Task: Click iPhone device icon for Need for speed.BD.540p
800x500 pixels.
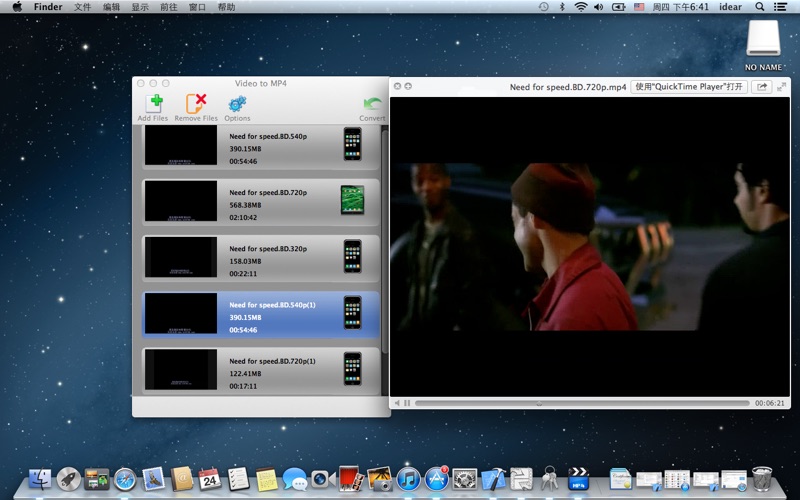Action: click(353, 144)
